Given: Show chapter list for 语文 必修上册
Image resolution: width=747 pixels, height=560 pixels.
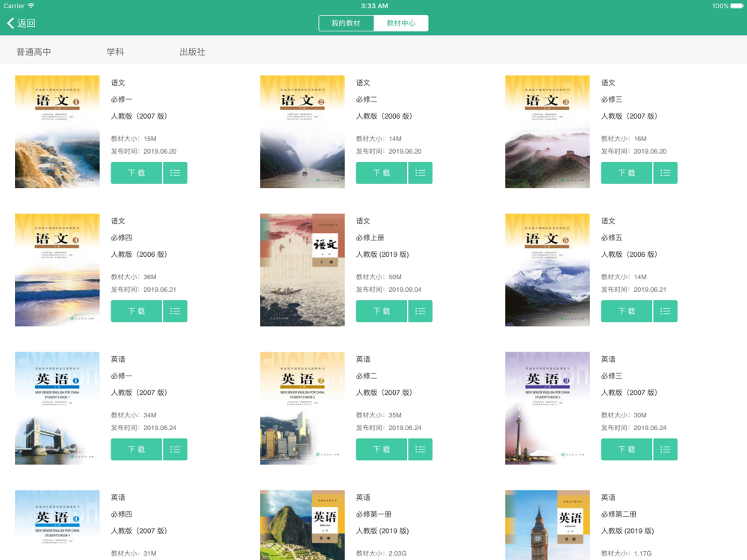Looking at the screenshot, I should [420, 311].
